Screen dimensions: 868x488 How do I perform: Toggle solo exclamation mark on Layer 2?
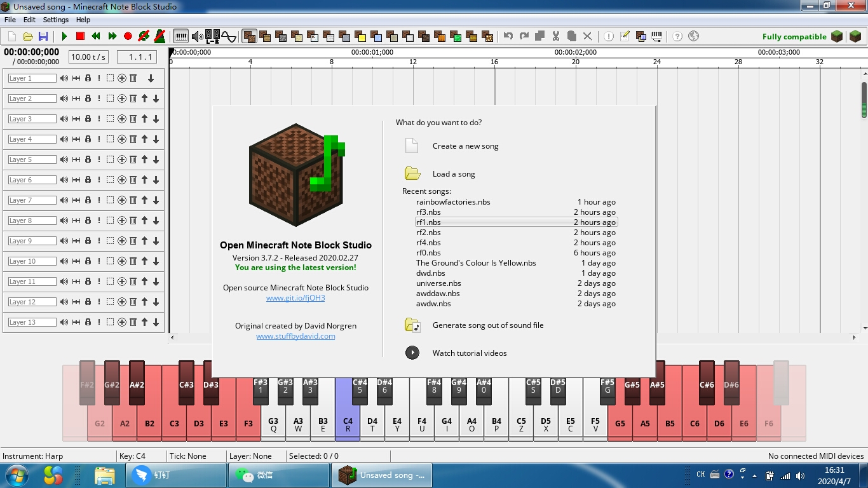coord(99,98)
